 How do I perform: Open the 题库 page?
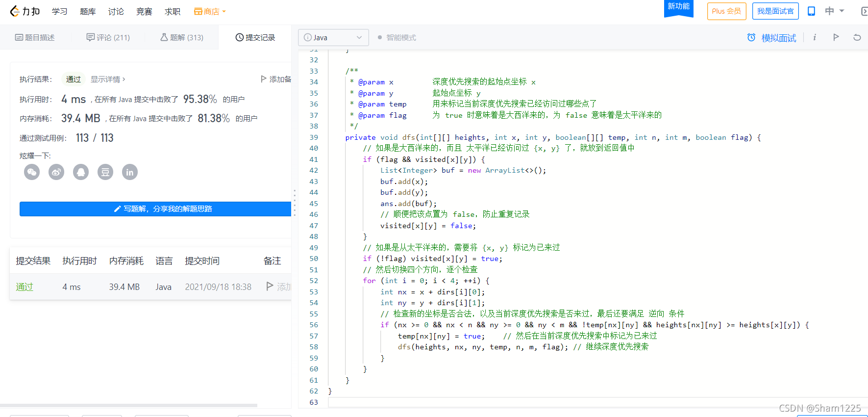click(88, 11)
